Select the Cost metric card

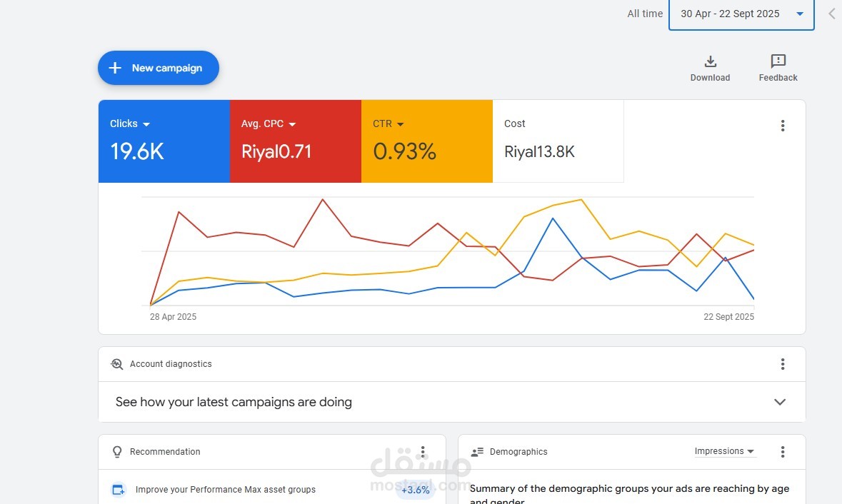(558, 141)
